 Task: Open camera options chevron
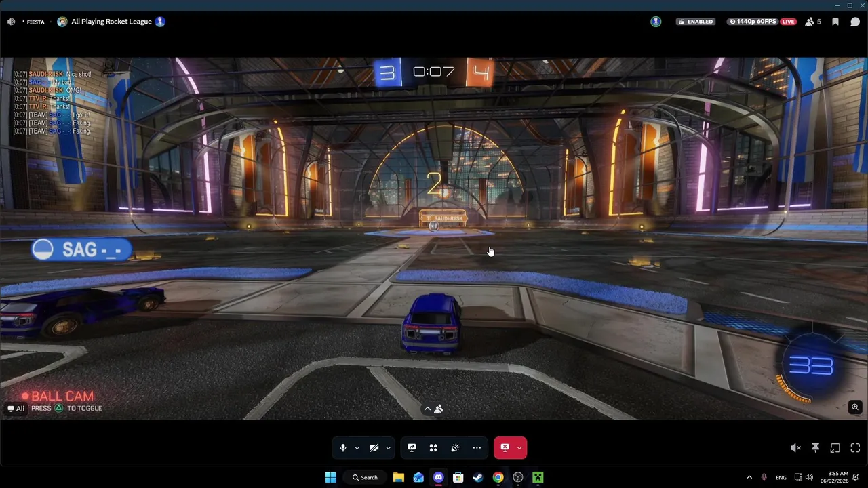click(x=388, y=447)
